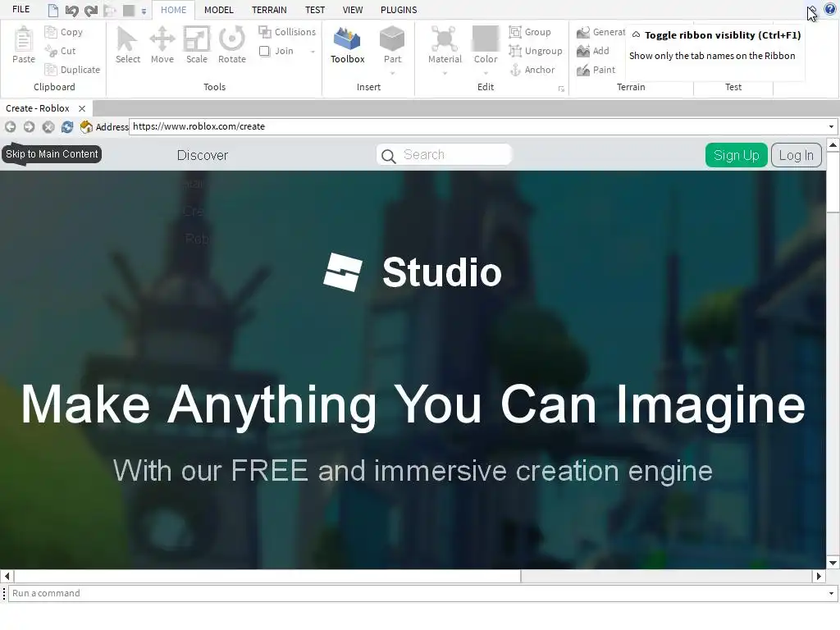Click Copy in the Clipboard group
Image resolution: width=840 pixels, height=630 pixels.
pyautogui.click(x=64, y=32)
